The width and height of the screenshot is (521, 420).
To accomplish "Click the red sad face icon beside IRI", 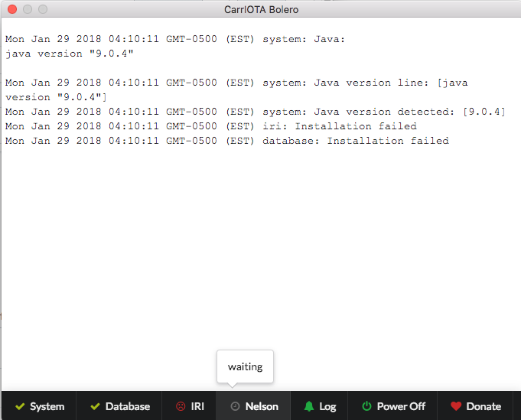I will click(181, 406).
